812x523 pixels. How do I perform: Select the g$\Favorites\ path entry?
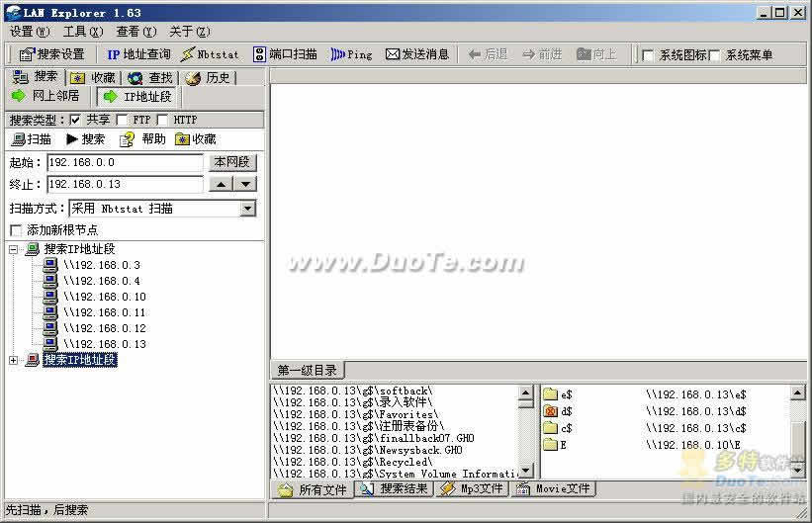(x=356, y=414)
